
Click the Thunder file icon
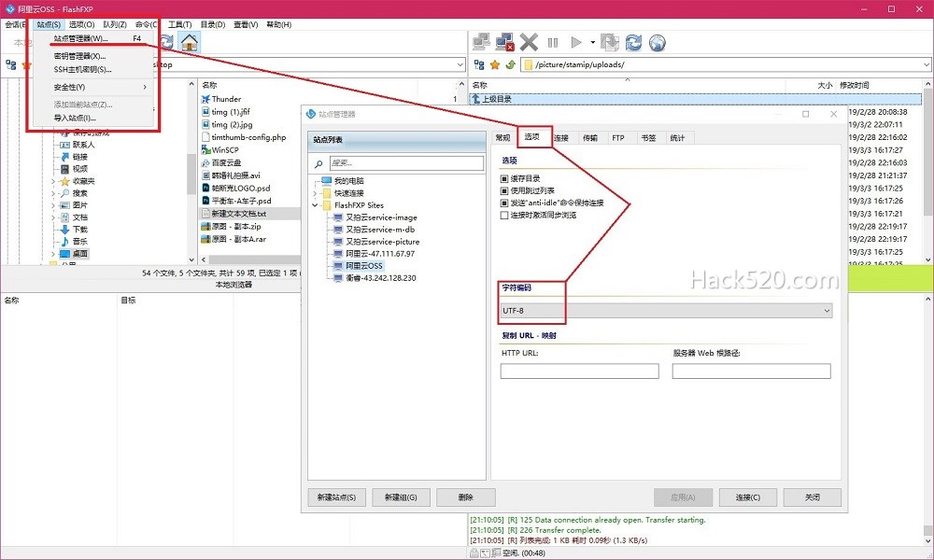click(x=206, y=99)
